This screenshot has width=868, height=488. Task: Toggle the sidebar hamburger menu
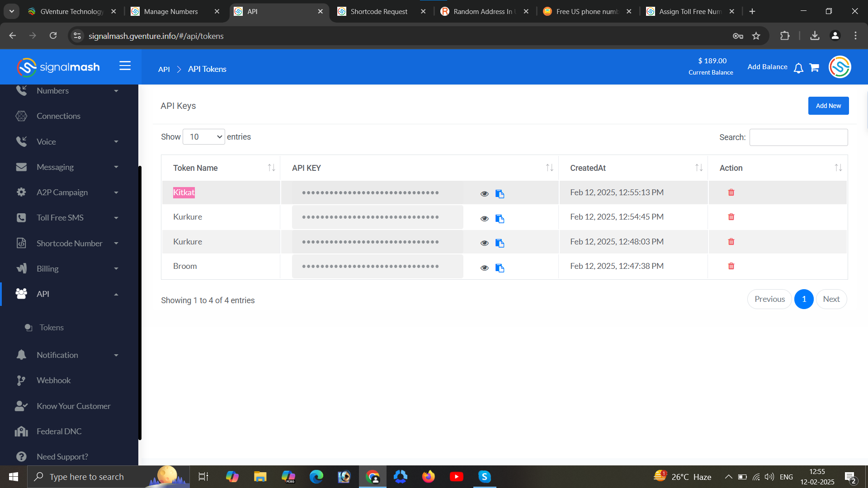click(125, 66)
